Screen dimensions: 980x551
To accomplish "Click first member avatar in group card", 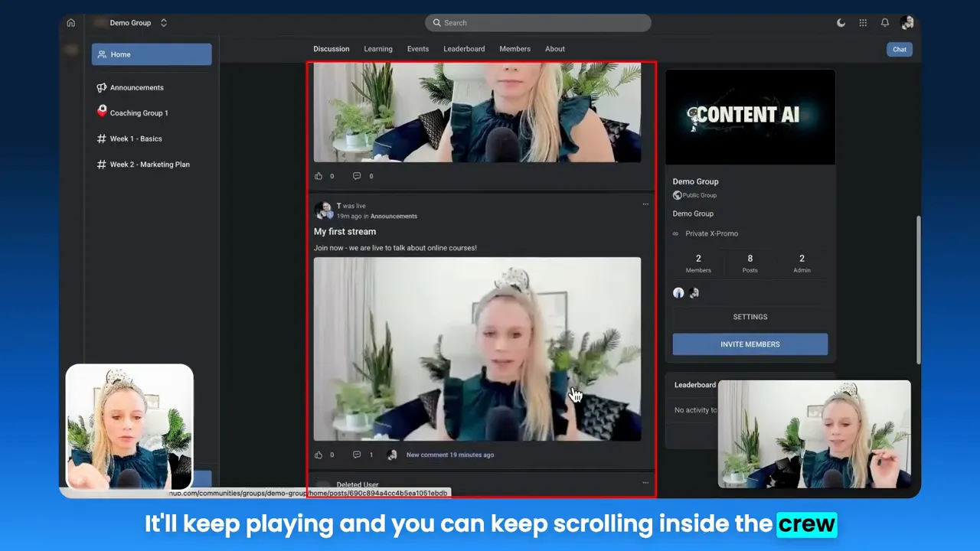I will pyautogui.click(x=678, y=293).
